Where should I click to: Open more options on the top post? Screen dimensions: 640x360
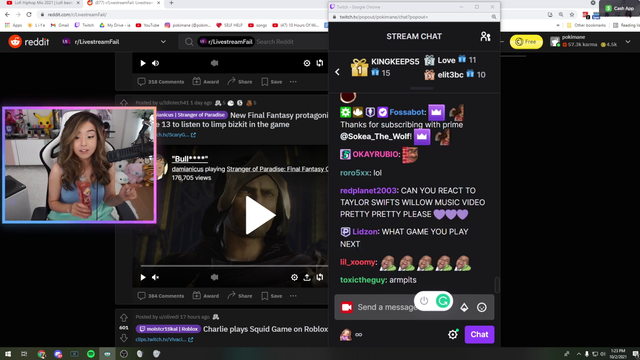[293, 82]
